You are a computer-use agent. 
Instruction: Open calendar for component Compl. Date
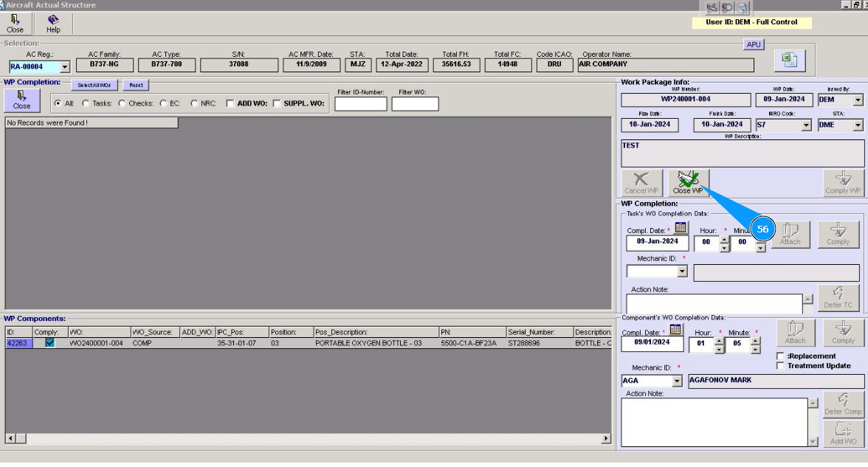[x=675, y=330]
